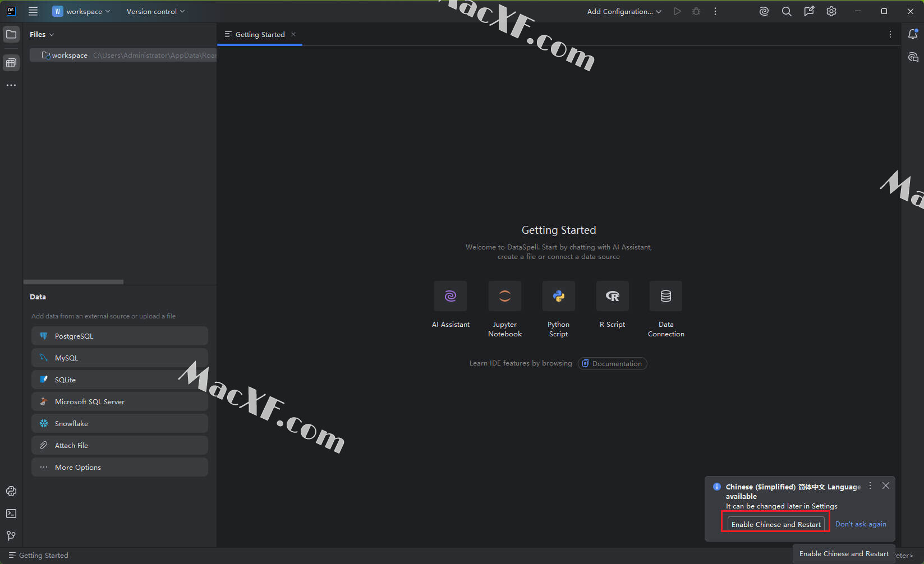Open the Documentation link
The width and height of the screenshot is (924, 564).
pyautogui.click(x=612, y=363)
